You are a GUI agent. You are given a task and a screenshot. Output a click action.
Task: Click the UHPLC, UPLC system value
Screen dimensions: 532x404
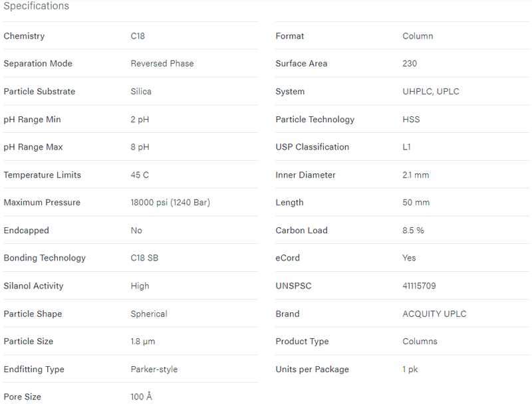(x=431, y=92)
